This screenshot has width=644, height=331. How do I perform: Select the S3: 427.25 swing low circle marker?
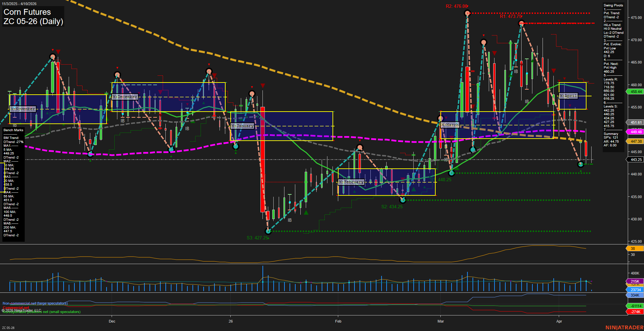pyautogui.click(x=268, y=231)
